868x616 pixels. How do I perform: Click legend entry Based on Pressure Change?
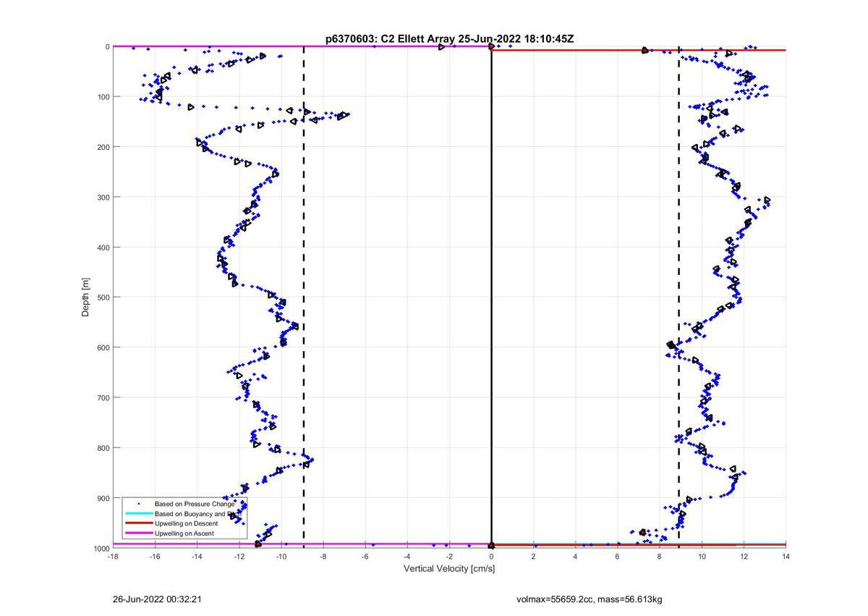[x=194, y=503]
